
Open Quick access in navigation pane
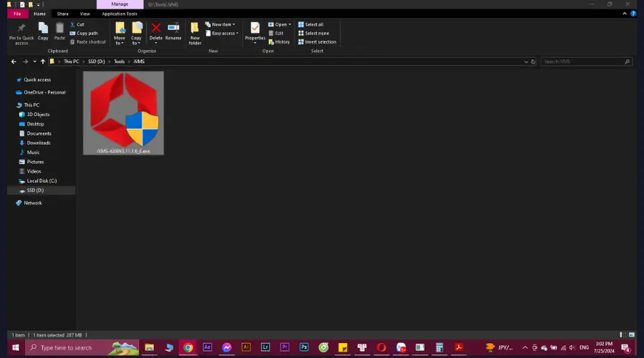tap(37, 79)
